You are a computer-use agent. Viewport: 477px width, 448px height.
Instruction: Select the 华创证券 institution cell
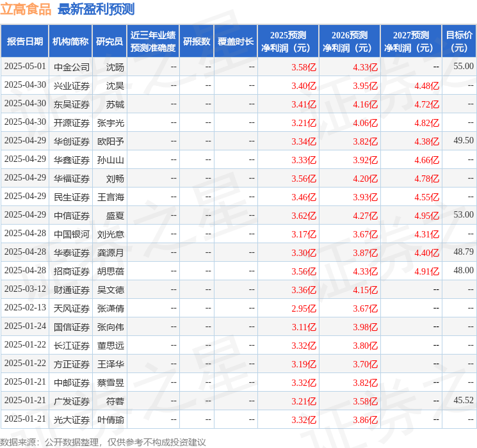[x=72, y=141]
